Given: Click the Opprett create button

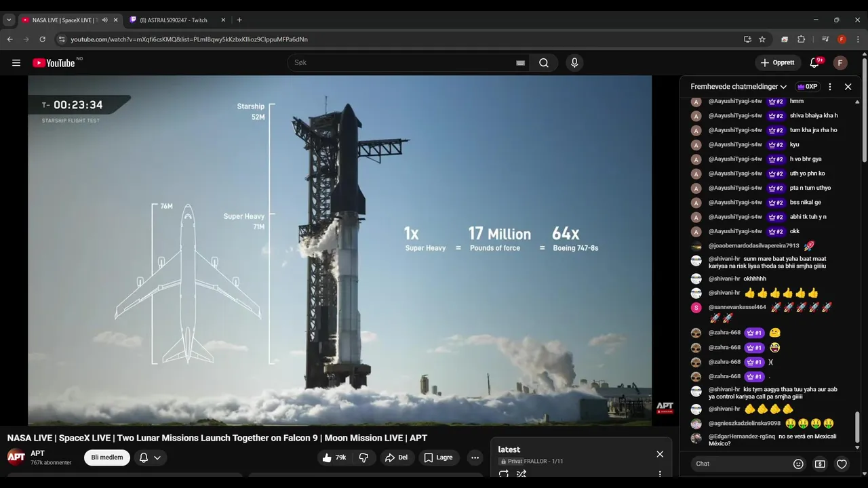Looking at the screenshot, I should 778,63.
